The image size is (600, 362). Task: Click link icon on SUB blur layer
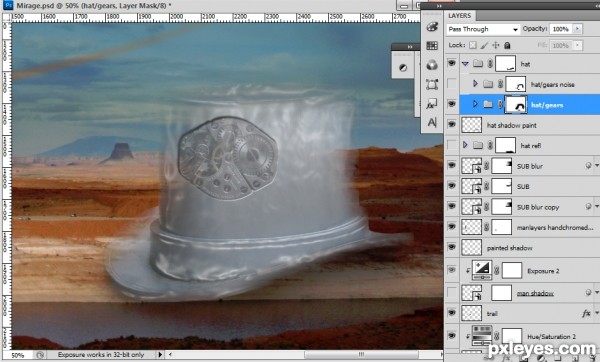point(486,166)
